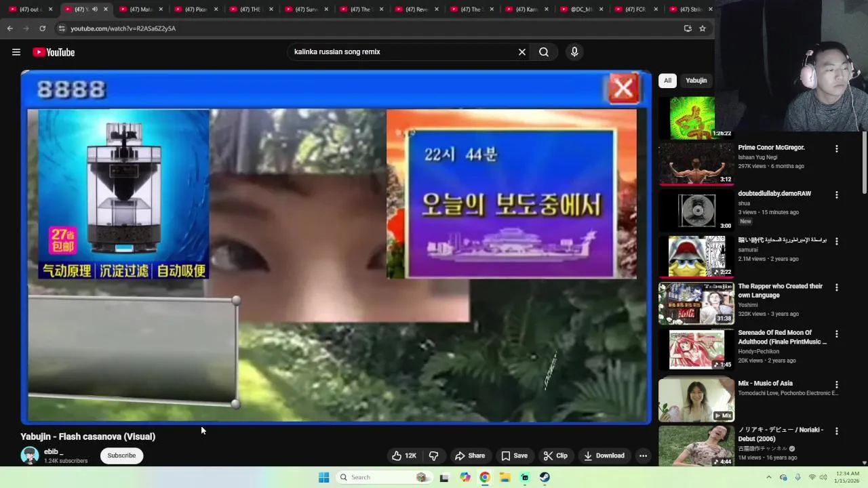Open the clock showing 12:34 AM
Image resolution: width=868 pixels, height=488 pixels.
point(848,477)
